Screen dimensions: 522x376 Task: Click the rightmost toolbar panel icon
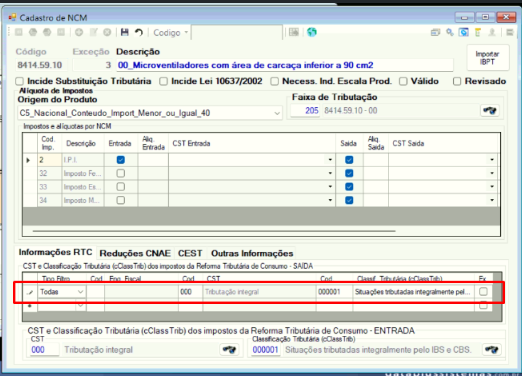pyautogui.click(x=510, y=32)
